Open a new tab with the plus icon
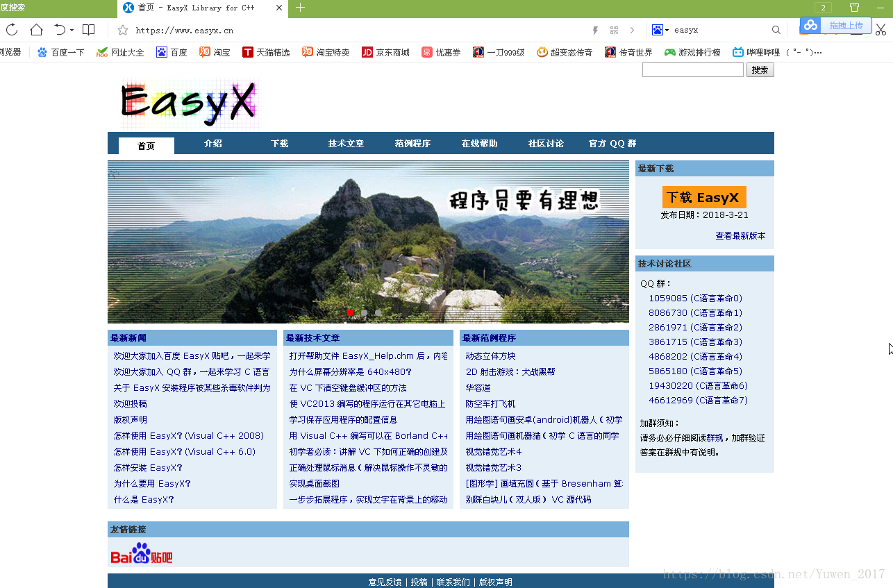The height and width of the screenshot is (588, 893). point(300,8)
